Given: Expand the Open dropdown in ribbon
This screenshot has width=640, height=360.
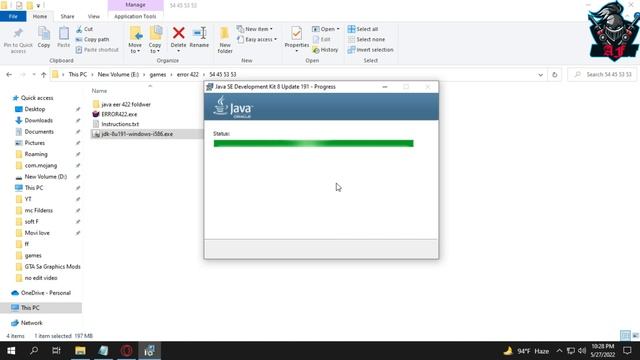Looking at the screenshot, I should [x=326, y=29].
